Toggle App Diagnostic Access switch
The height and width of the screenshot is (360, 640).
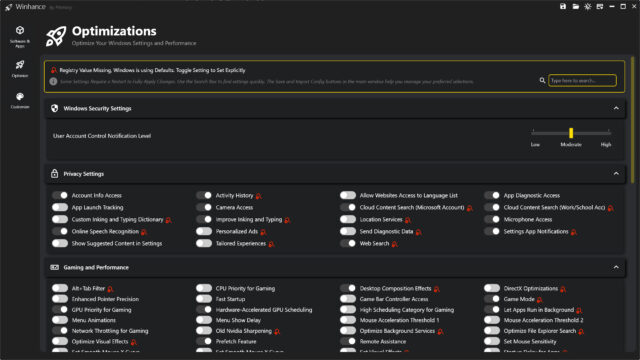click(x=492, y=195)
